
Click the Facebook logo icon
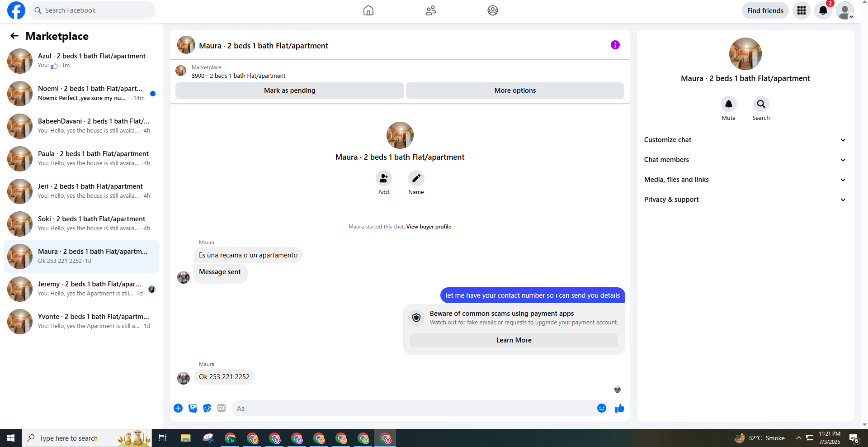point(16,10)
